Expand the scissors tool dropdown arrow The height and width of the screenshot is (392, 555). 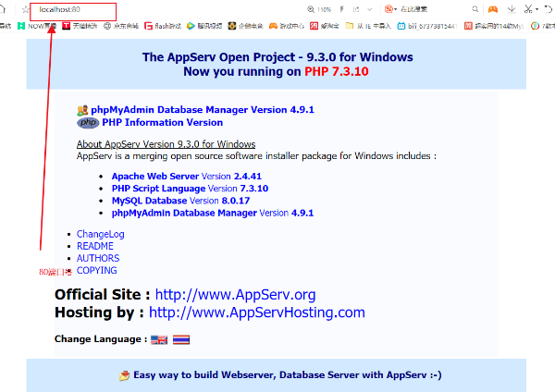536,9
